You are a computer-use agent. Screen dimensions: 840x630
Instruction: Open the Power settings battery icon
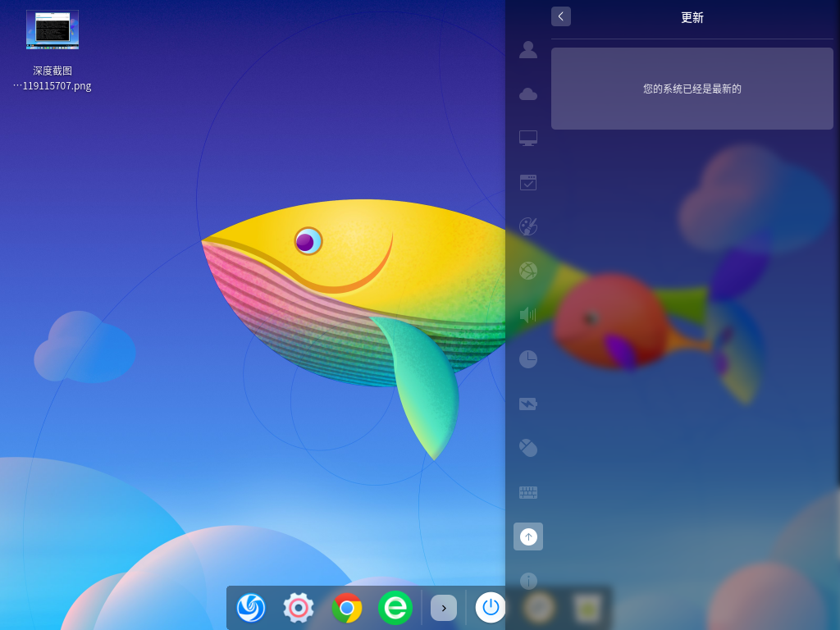(527, 404)
